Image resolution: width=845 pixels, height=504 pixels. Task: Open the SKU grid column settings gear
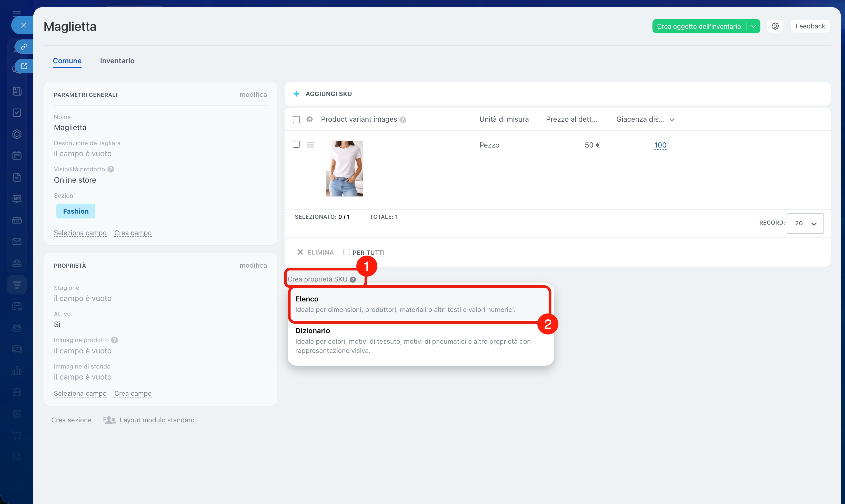tap(309, 119)
